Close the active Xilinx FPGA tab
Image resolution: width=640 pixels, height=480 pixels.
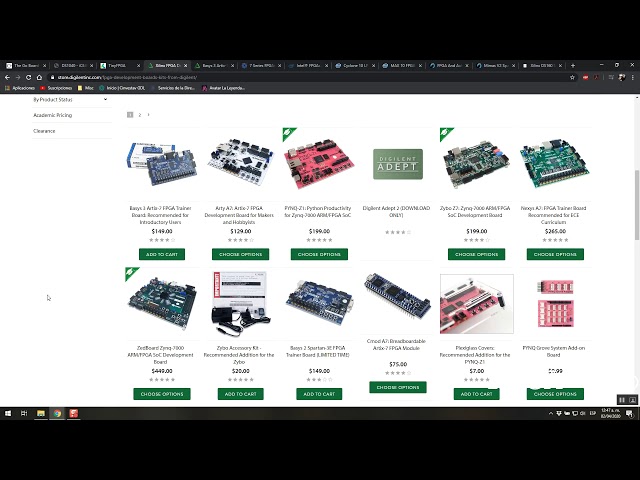pos(186,65)
